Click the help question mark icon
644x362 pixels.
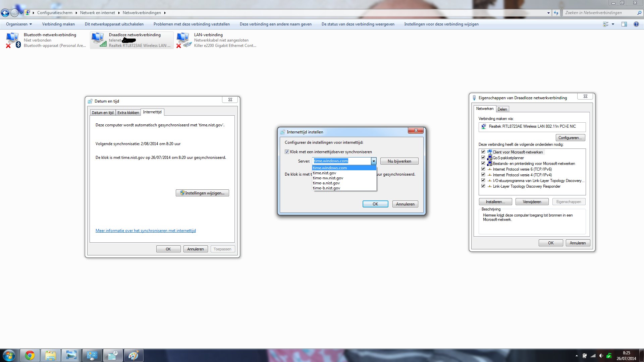[636, 24]
